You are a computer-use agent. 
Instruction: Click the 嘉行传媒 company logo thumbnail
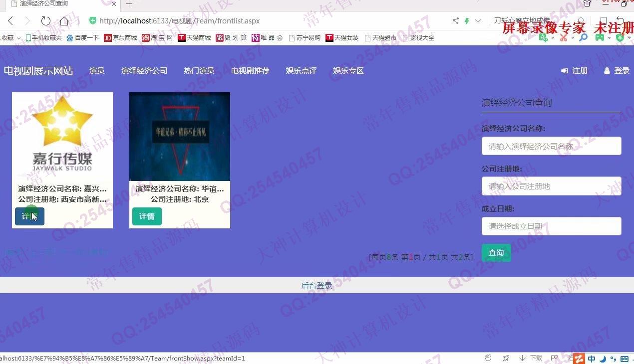pyautogui.click(x=62, y=136)
